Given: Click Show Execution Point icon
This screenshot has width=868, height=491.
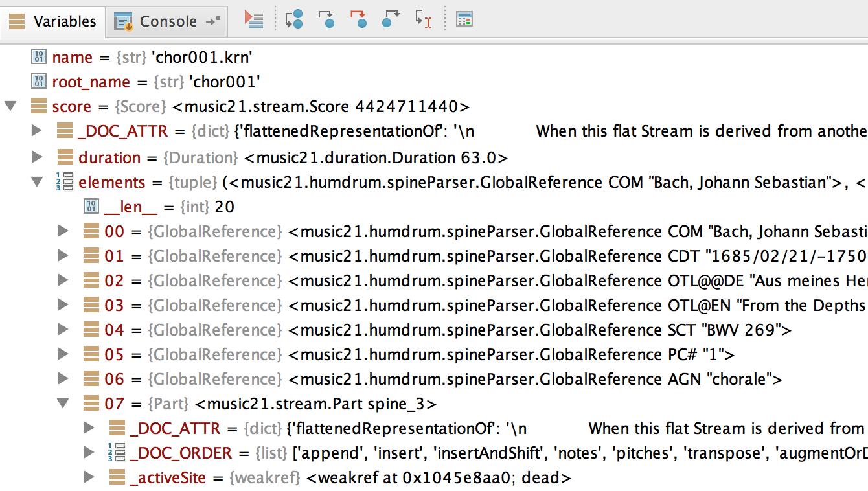Looking at the screenshot, I should click(x=253, y=19).
